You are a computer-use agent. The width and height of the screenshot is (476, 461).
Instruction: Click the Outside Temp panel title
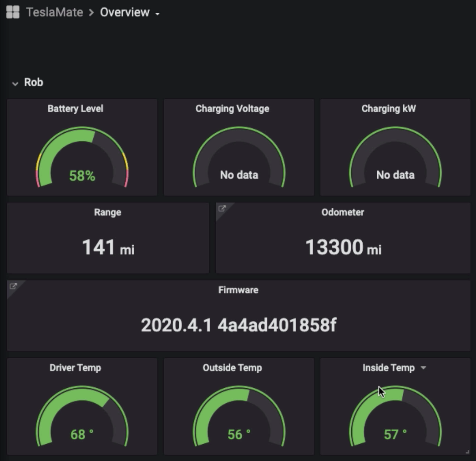pos(232,368)
